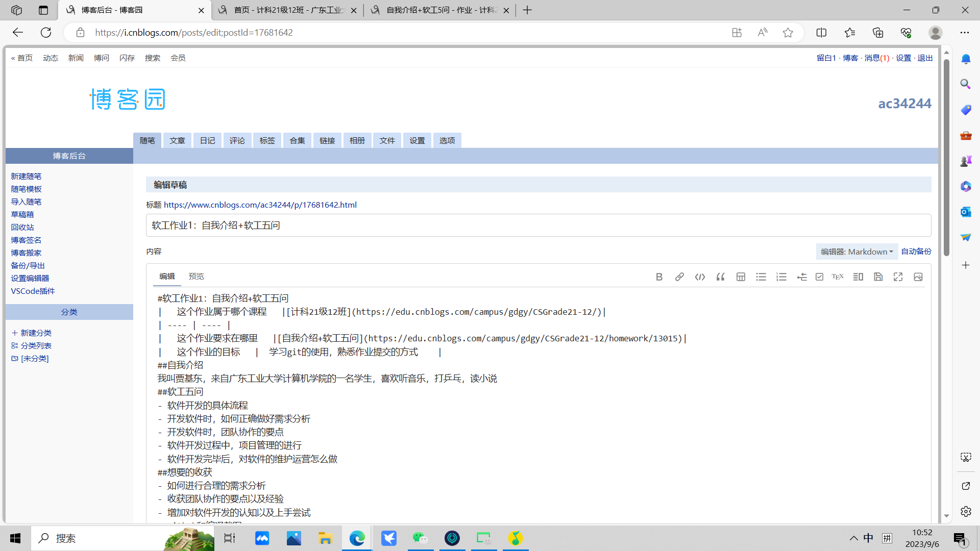This screenshot has width=980, height=551.
Task: Insert a blockquote with the quote icon
Action: [x=720, y=277]
